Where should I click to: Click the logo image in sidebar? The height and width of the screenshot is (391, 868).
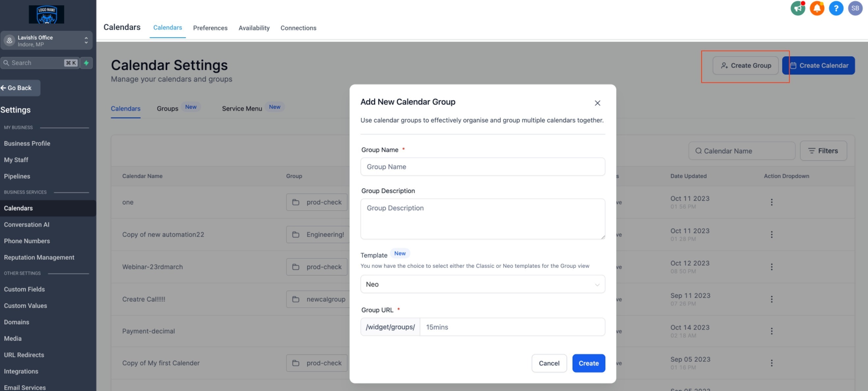pos(46,14)
